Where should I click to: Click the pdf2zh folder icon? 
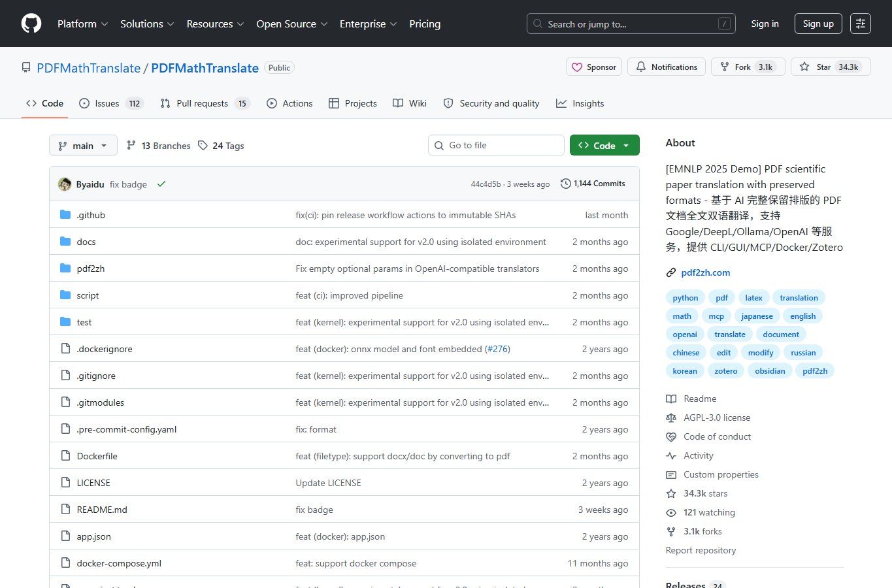coord(65,269)
